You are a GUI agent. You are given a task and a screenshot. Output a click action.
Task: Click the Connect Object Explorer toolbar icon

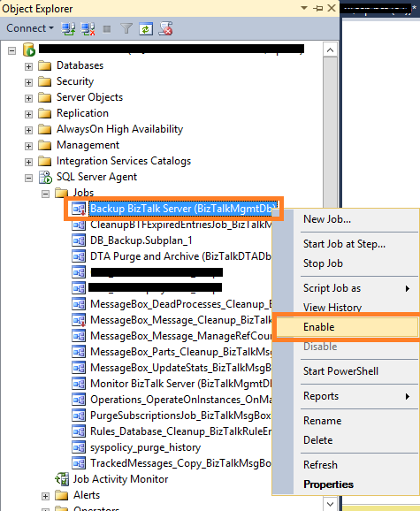tap(68, 28)
